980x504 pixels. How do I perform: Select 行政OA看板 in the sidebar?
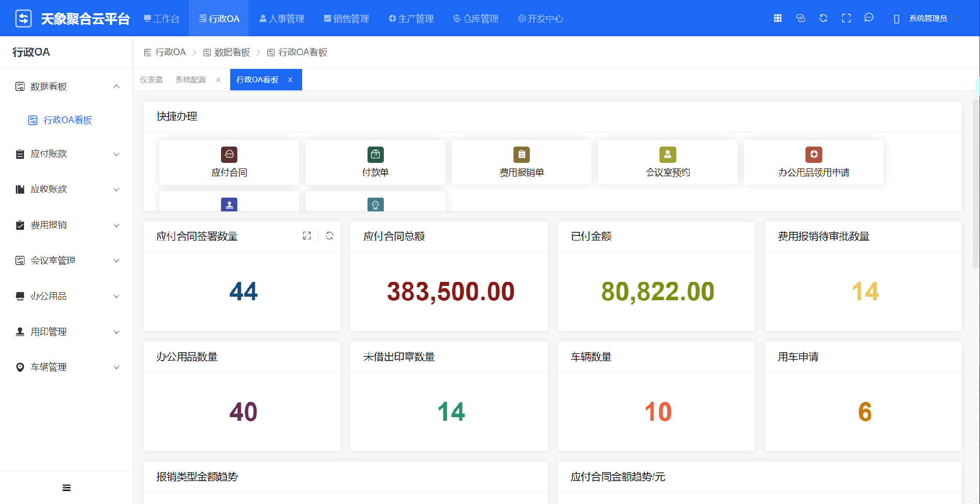point(66,120)
